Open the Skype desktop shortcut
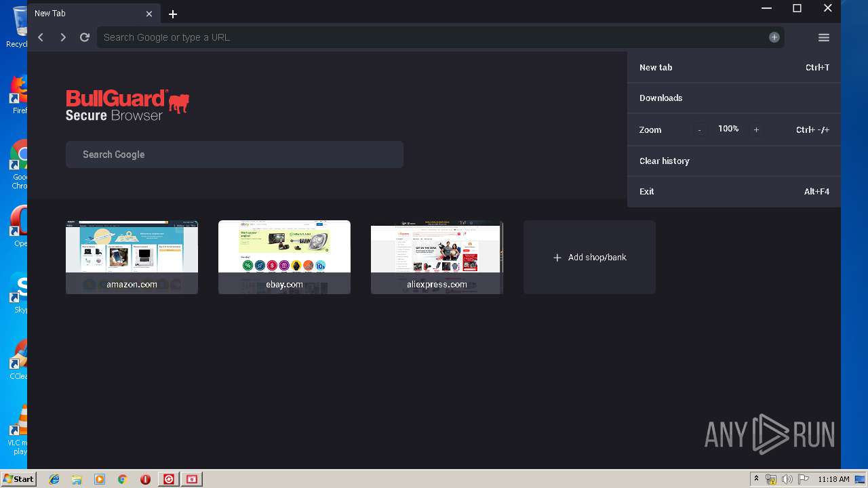 pos(19,293)
